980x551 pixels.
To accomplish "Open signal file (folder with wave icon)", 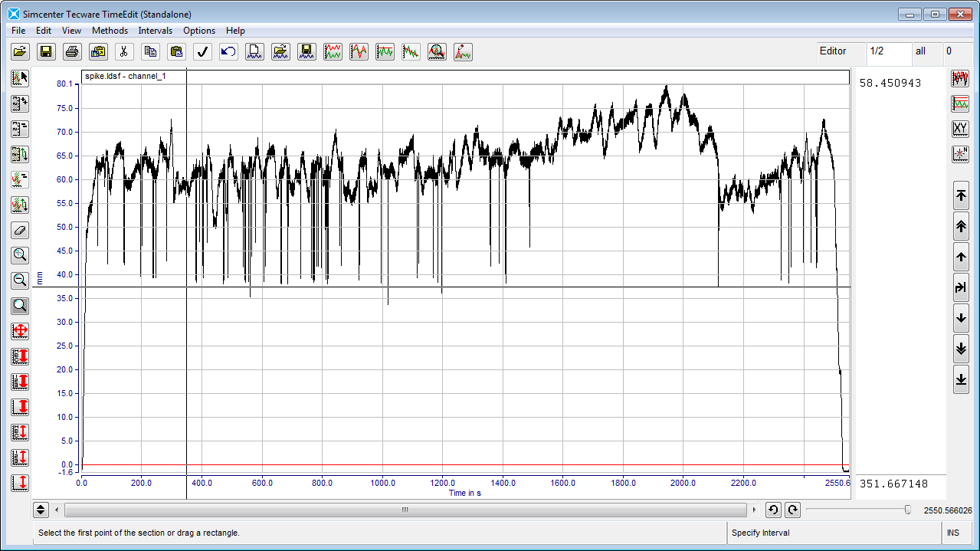I will (280, 51).
